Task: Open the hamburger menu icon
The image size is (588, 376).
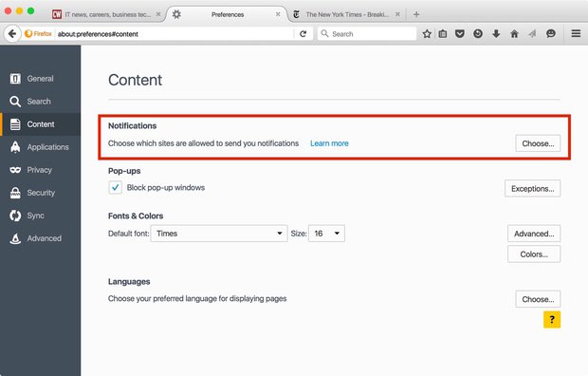Action: pos(576,33)
